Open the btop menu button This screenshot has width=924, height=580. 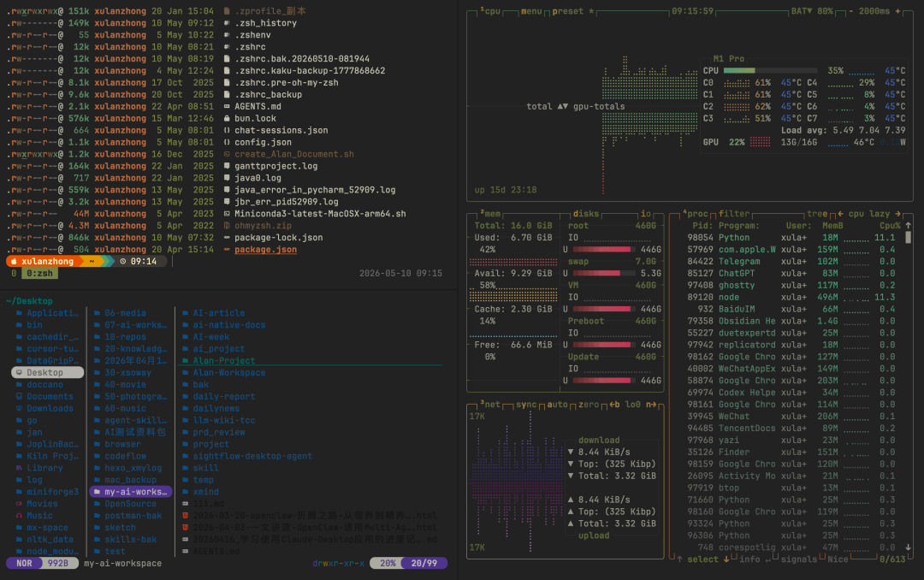(531, 11)
